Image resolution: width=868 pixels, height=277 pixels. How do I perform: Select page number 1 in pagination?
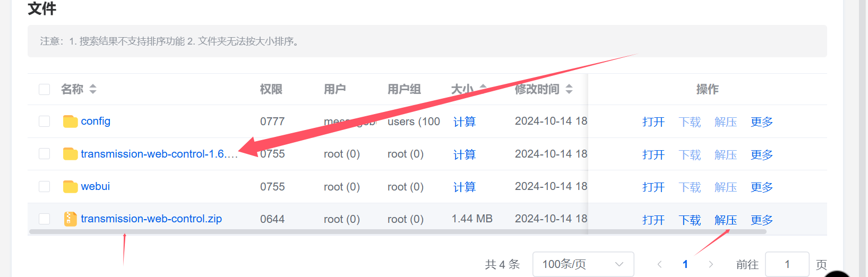685,264
